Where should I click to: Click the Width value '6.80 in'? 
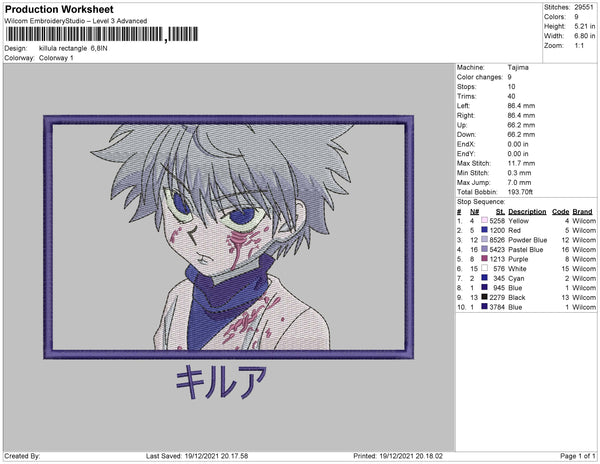[x=585, y=36]
